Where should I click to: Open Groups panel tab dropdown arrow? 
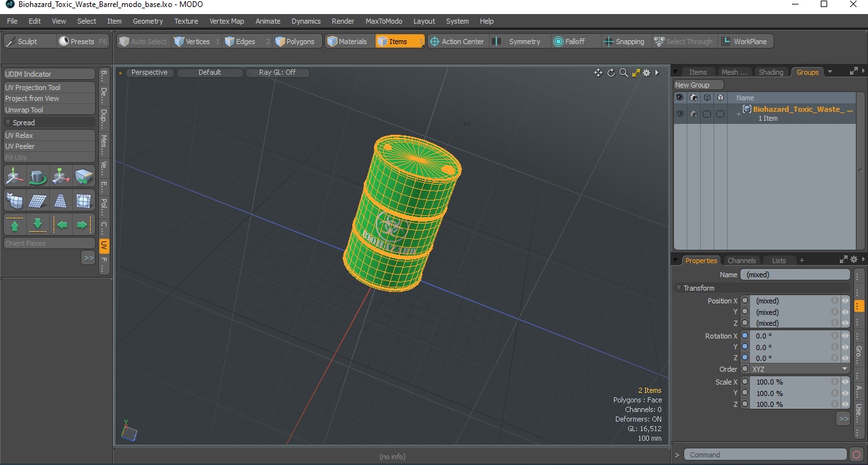830,72
